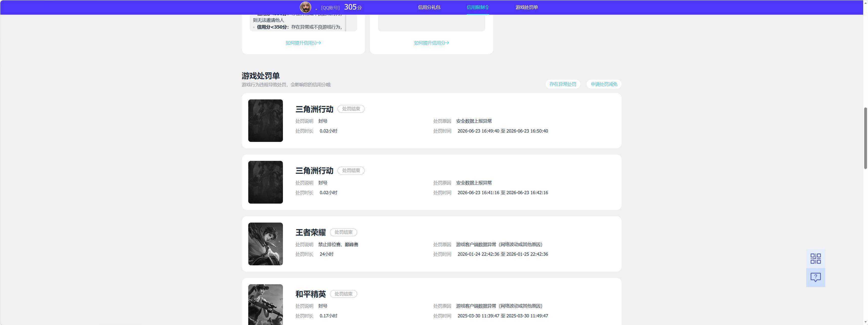Click the time range starting 2025-03-30 11:39:47
868x325 pixels.
[503, 316]
